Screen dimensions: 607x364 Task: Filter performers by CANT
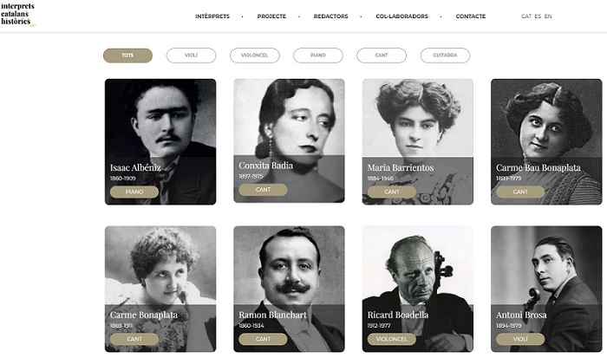382,55
